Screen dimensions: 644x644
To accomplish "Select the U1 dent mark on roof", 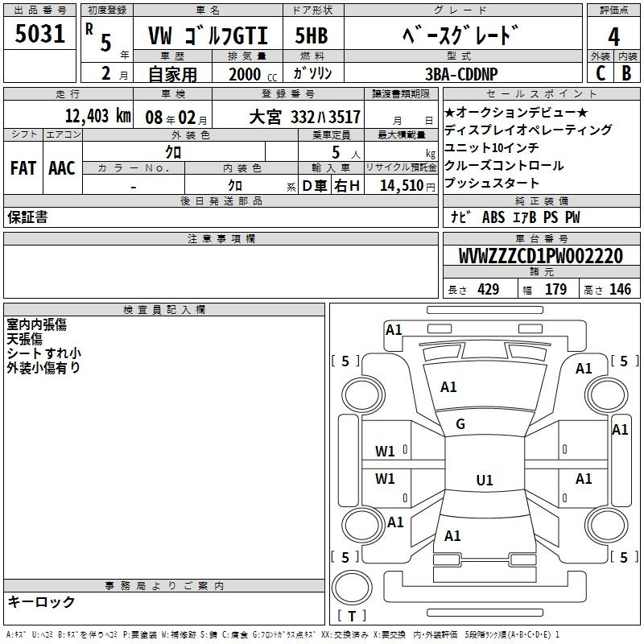I will coord(484,481).
